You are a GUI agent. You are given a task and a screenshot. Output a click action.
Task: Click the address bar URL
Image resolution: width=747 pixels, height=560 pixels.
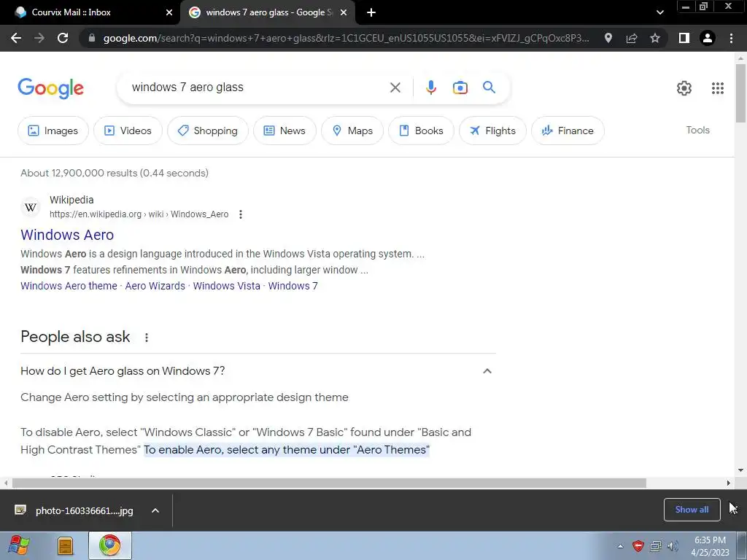tap(347, 38)
